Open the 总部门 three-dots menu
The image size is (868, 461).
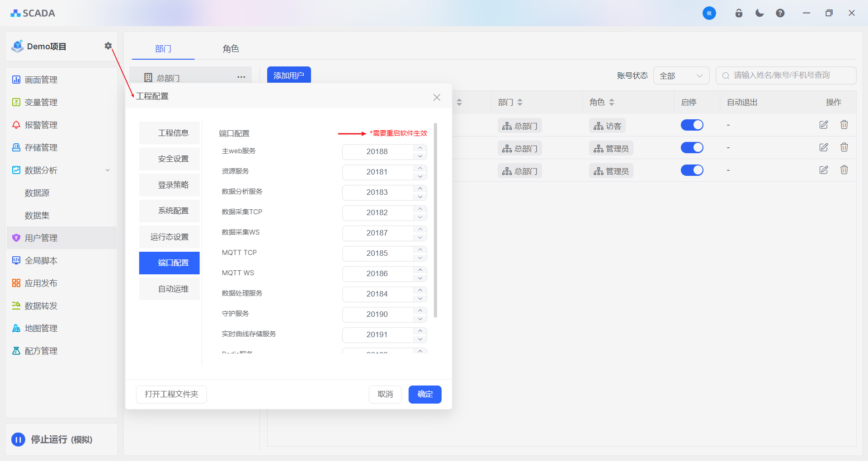[241, 77]
